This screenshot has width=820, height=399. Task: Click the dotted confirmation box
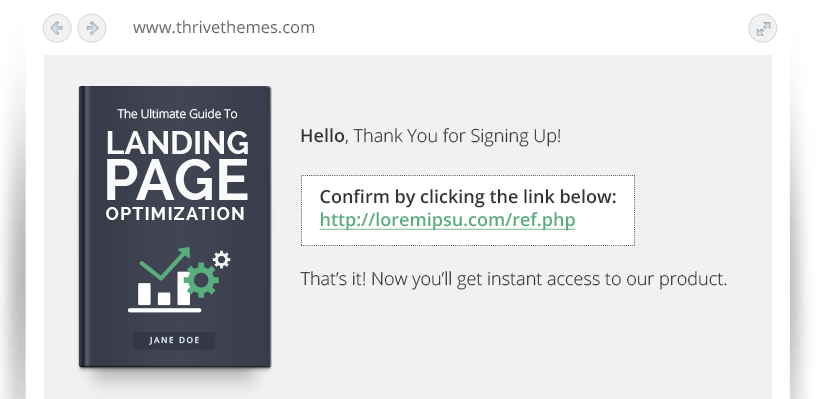(x=468, y=210)
